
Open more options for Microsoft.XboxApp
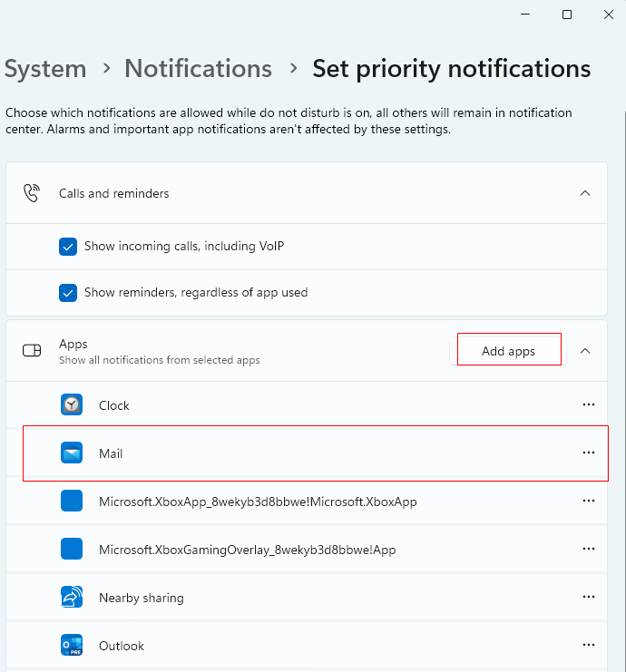point(588,501)
